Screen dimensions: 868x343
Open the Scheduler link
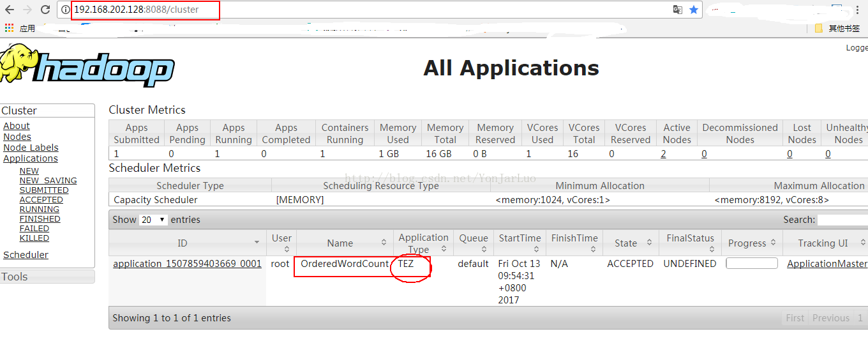[26, 255]
